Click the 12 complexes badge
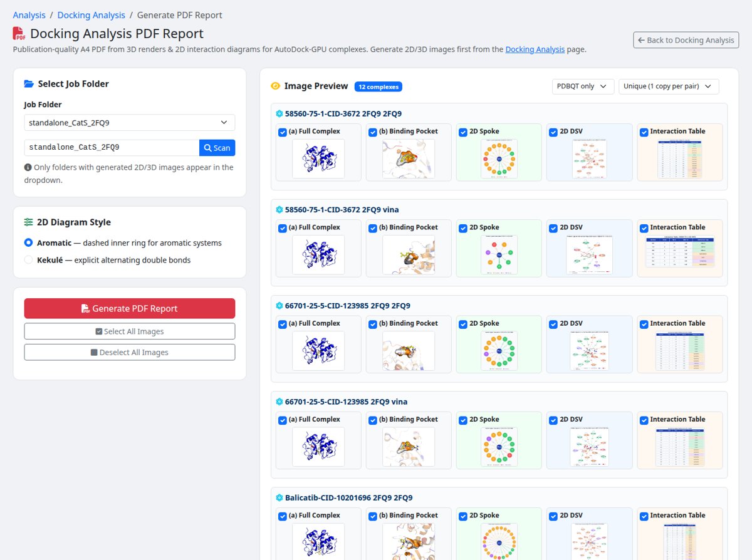This screenshot has width=752, height=560. pos(378,86)
